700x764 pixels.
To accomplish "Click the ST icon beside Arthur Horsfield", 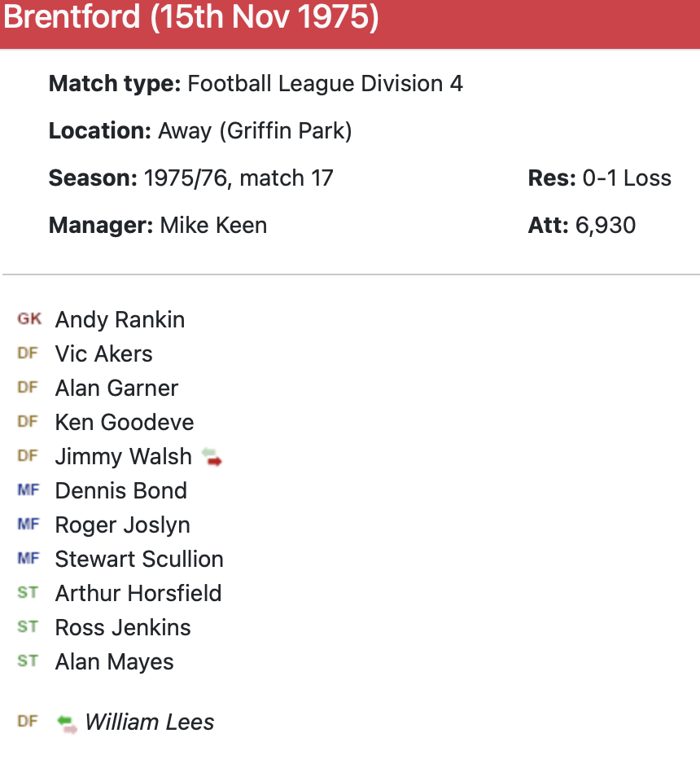I will (28, 593).
